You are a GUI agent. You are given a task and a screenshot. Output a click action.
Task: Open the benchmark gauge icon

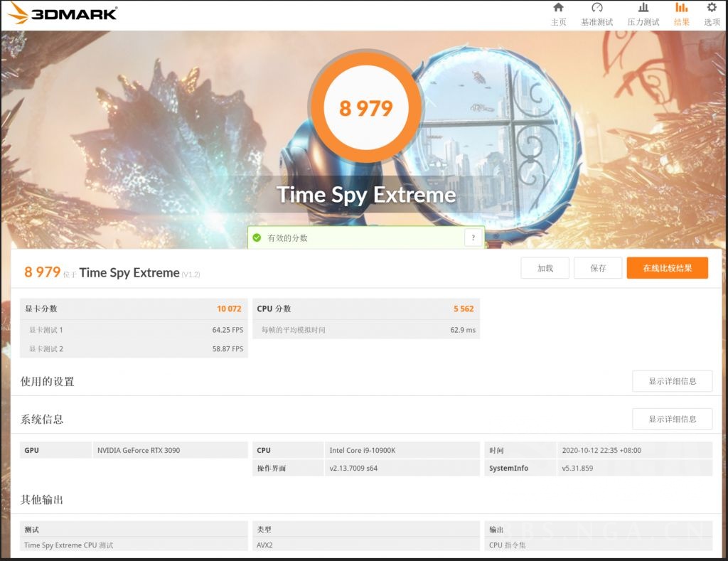pos(597,7)
